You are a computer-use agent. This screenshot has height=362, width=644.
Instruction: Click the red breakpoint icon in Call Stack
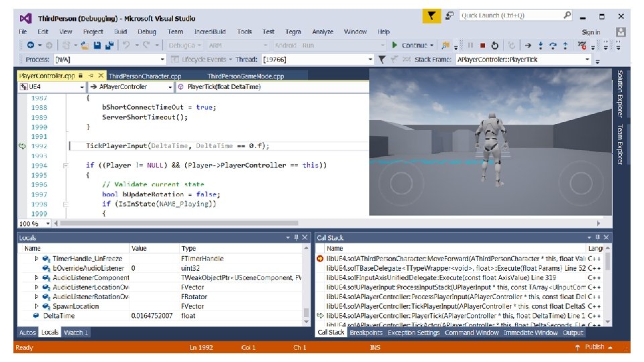tap(320, 259)
